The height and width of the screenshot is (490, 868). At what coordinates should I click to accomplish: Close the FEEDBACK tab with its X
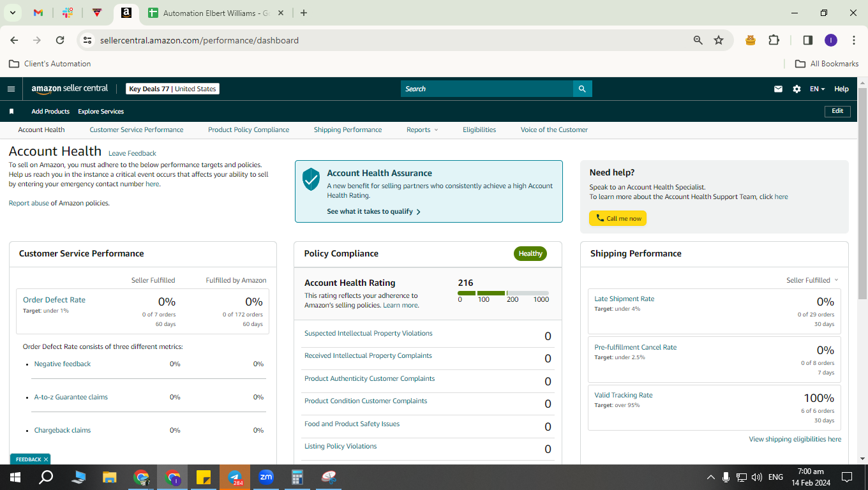pyautogui.click(x=46, y=459)
